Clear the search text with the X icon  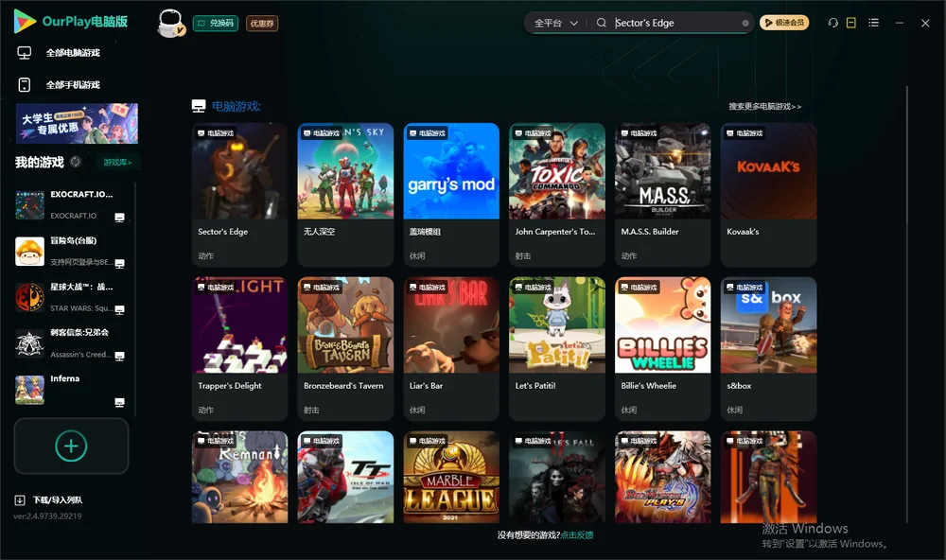pos(745,24)
